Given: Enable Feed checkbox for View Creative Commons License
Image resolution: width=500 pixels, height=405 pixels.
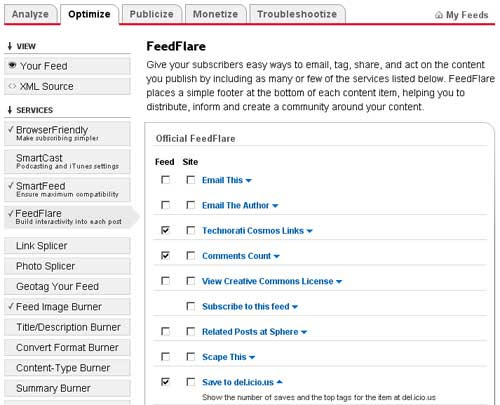Looking at the screenshot, I should pyautogui.click(x=165, y=281).
